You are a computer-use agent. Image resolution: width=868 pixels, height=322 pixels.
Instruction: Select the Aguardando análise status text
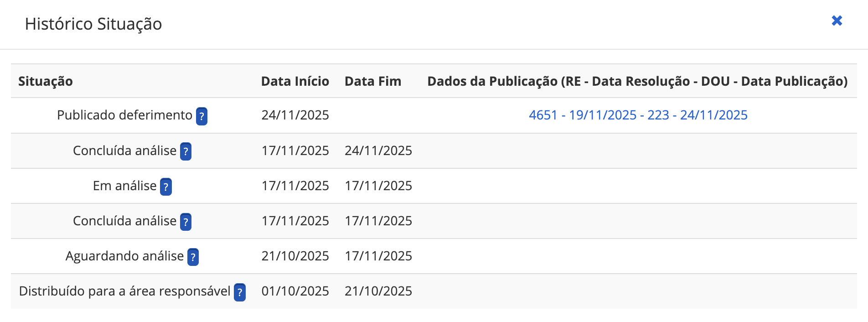124,256
